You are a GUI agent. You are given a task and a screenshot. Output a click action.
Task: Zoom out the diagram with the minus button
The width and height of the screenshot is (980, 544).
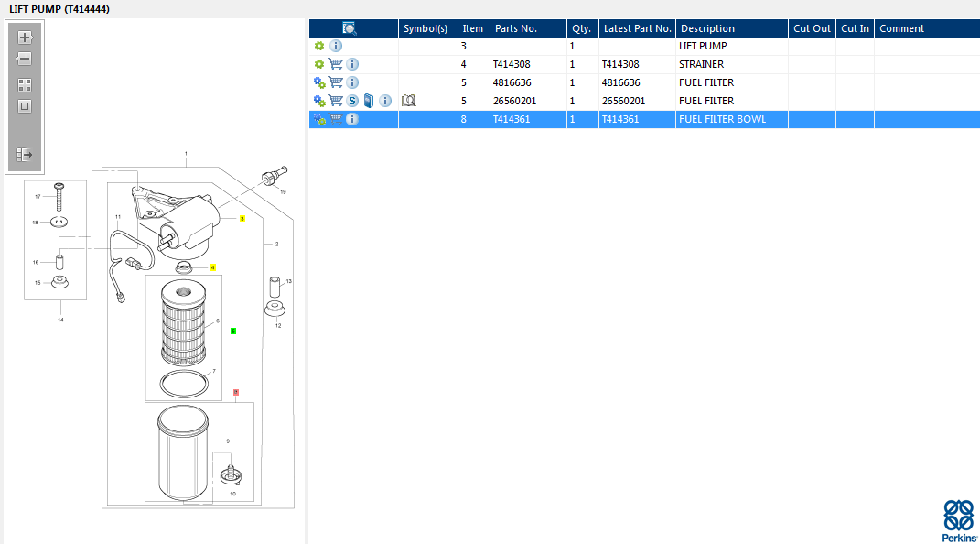(x=25, y=59)
